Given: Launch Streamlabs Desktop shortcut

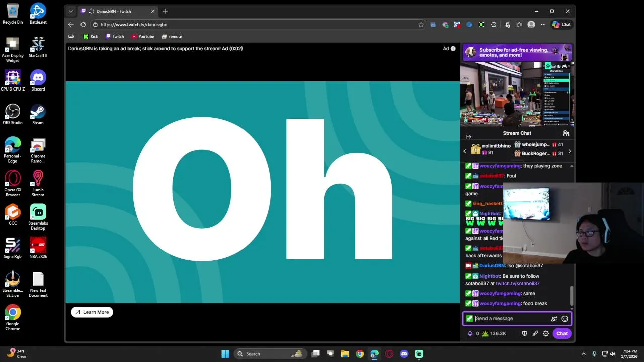Looking at the screenshot, I should (x=38, y=217).
